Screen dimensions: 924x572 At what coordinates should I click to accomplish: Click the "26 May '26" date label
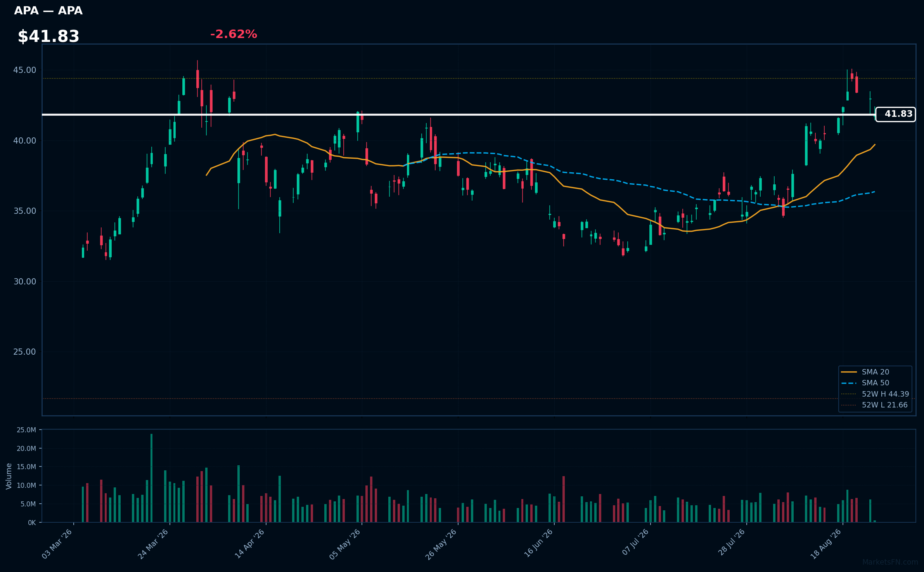441,544
